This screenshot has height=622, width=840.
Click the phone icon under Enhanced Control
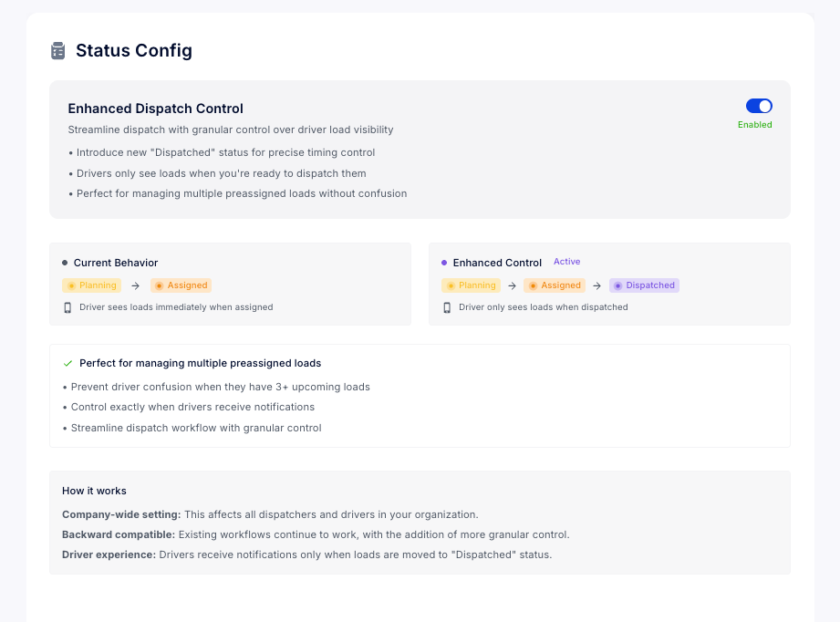(447, 307)
